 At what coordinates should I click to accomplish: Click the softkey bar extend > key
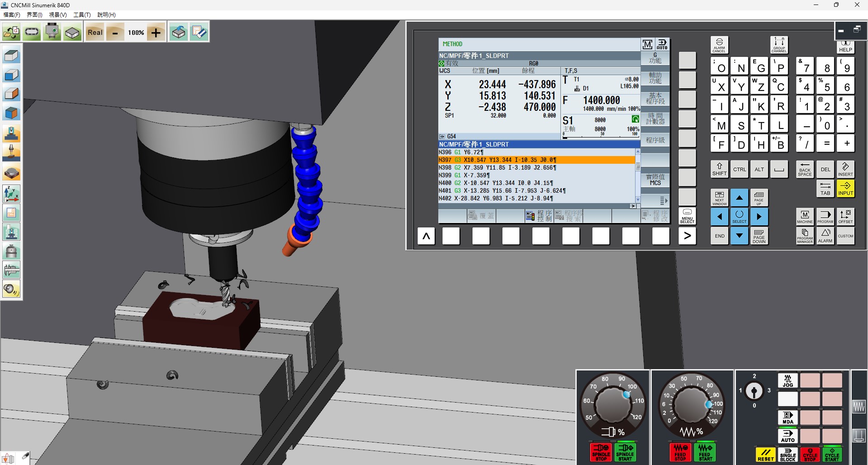coord(687,236)
